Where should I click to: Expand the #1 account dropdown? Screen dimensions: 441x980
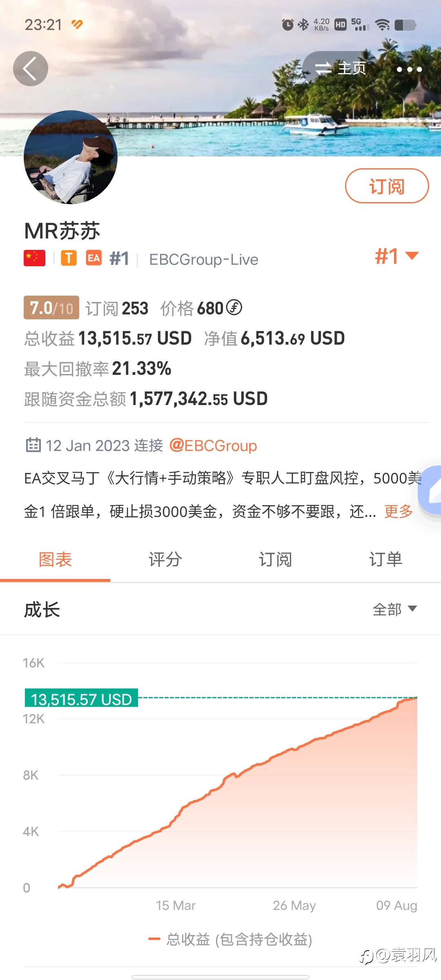[397, 256]
